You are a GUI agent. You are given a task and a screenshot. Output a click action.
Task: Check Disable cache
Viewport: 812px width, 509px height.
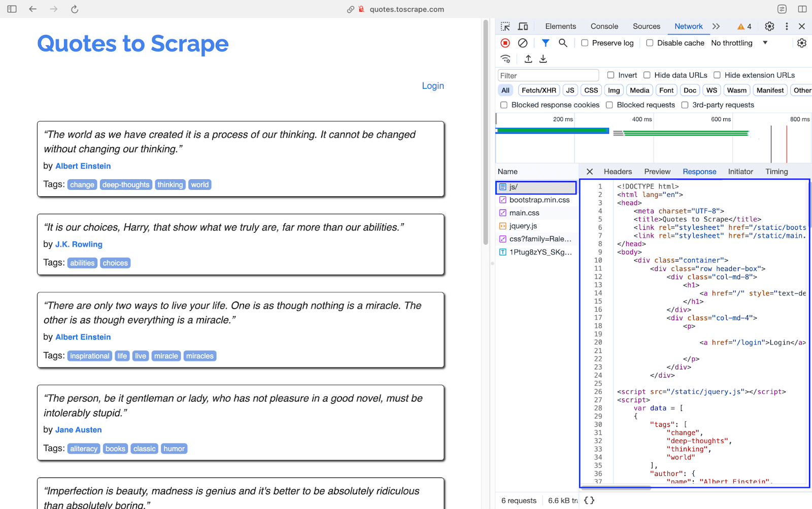[x=650, y=43]
